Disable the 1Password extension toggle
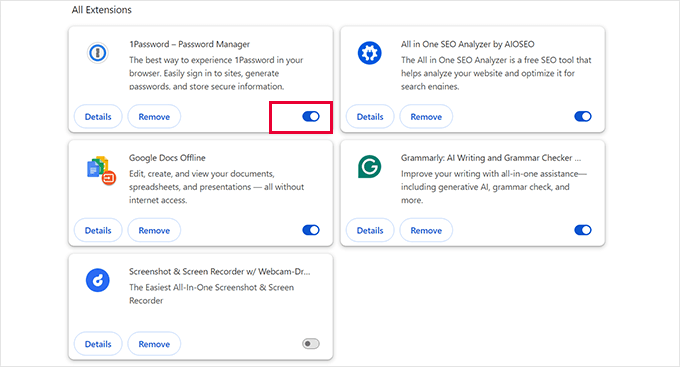This screenshot has width=680, height=367. coord(311,116)
